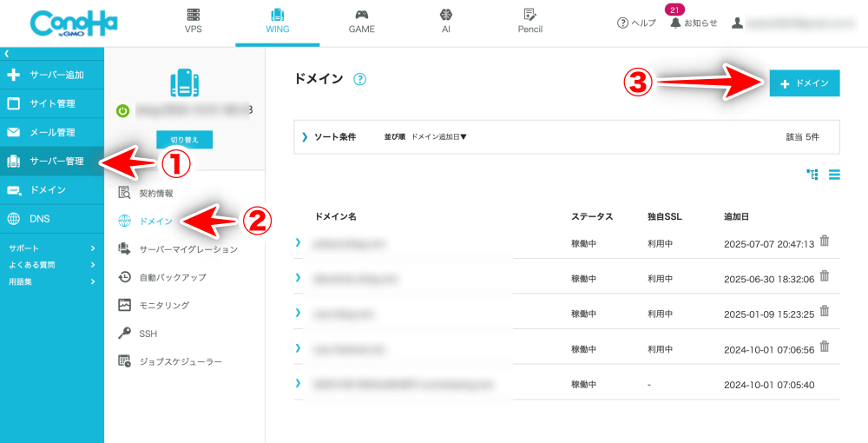The height and width of the screenshot is (443, 868).
Task: Select サーバー管理 in the left sidebar
Action: [x=52, y=161]
